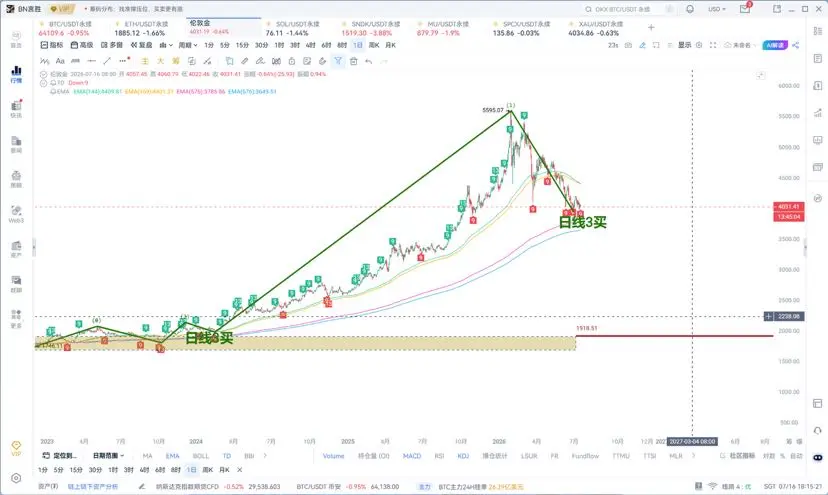Toggle the BOLL main indicator
The height and width of the screenshot is (495, 828).
click(x=201, y=456)
